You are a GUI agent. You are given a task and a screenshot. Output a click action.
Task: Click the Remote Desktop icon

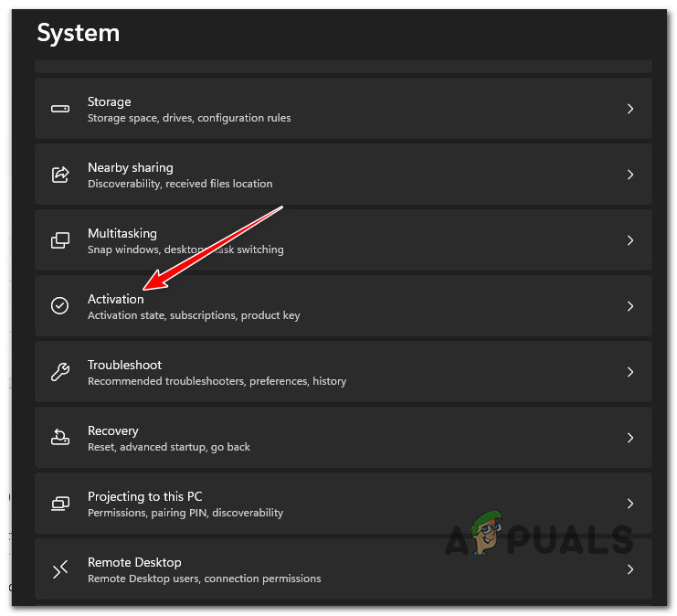pos(60,569)
